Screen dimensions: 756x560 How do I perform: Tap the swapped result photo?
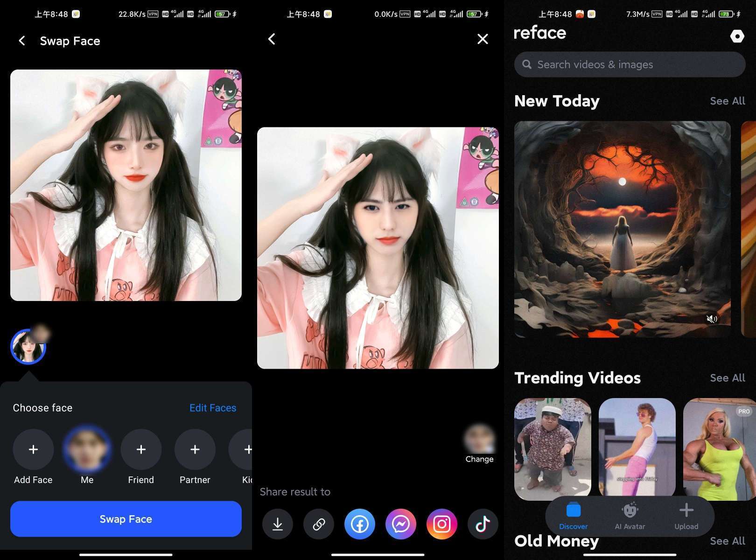378,248
